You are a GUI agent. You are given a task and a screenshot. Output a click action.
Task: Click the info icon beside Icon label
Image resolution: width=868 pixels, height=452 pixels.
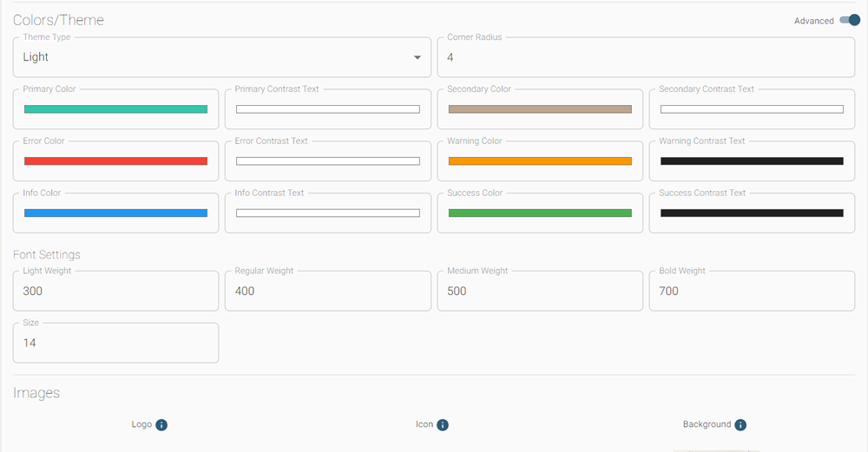tap(443, 425)
